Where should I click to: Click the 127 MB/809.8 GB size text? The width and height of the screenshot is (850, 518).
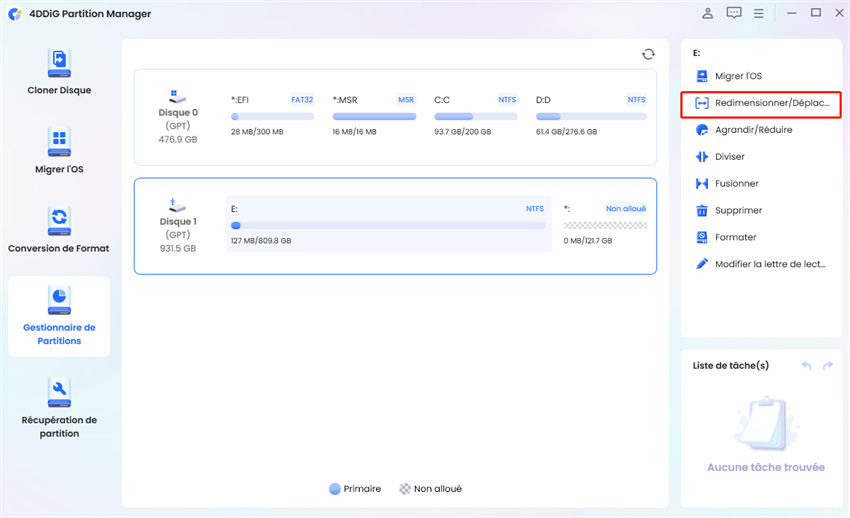261,241
